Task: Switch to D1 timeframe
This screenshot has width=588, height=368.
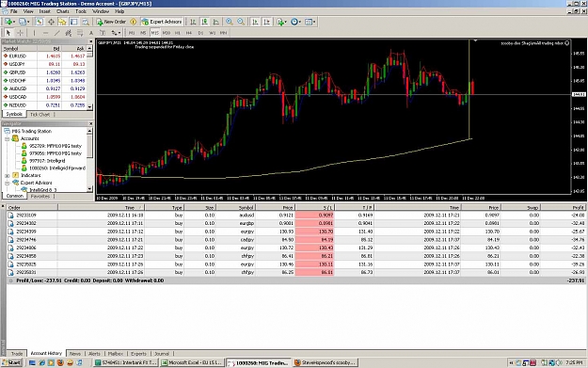Action: point(200,33)
